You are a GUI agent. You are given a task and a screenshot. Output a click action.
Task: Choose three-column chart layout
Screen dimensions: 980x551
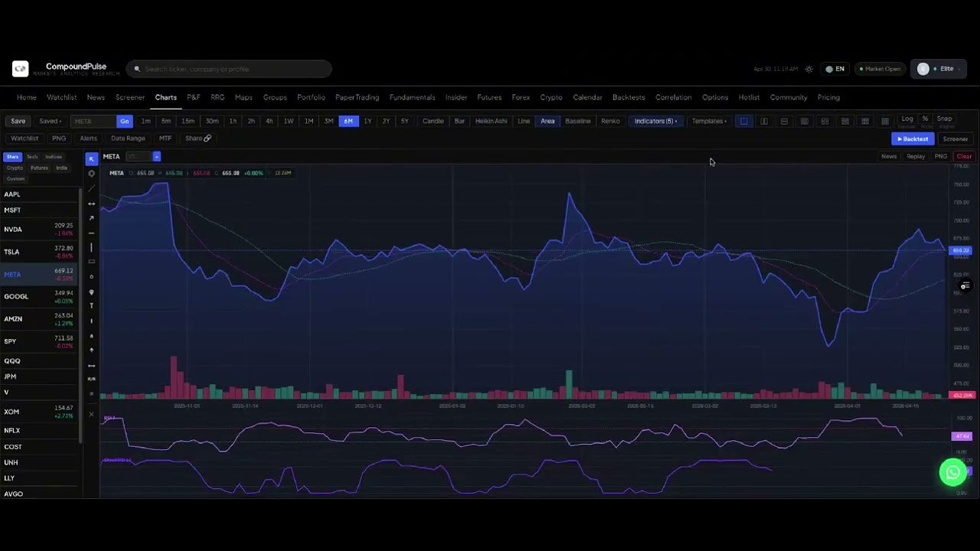tap(805, 121)
